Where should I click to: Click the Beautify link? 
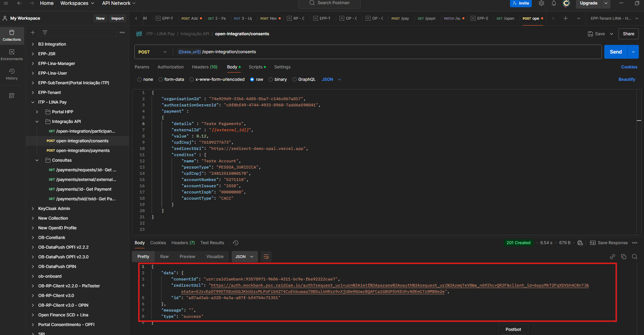[627, 79]
